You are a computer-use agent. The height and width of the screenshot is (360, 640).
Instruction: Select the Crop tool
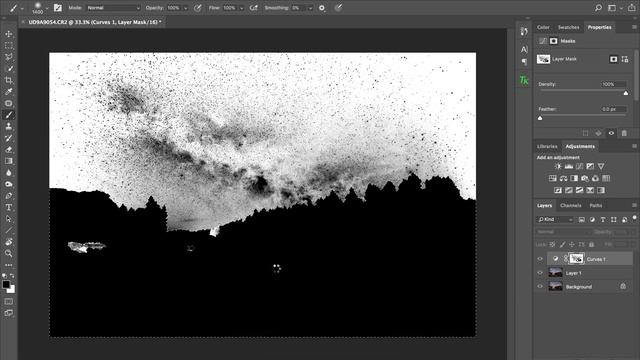point(9,80)
